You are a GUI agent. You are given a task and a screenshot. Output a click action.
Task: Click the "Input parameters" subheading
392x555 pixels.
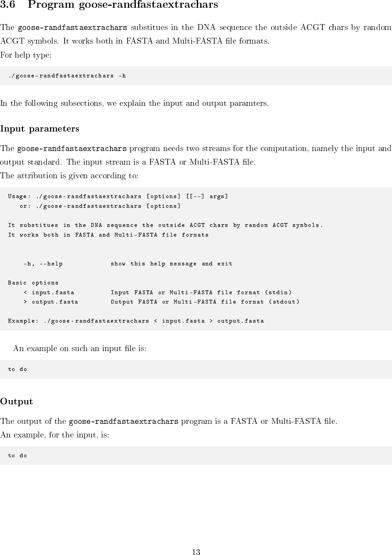click(40, 129)
